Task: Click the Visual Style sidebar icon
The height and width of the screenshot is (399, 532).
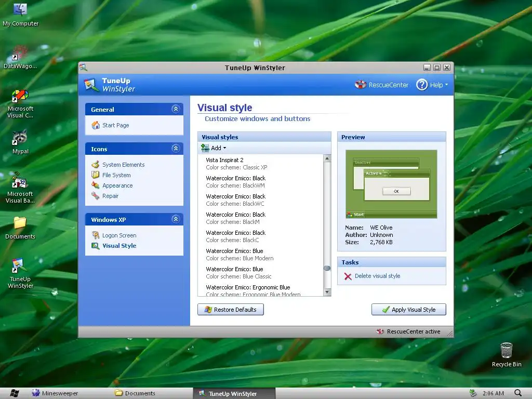Action: (96, 246)
